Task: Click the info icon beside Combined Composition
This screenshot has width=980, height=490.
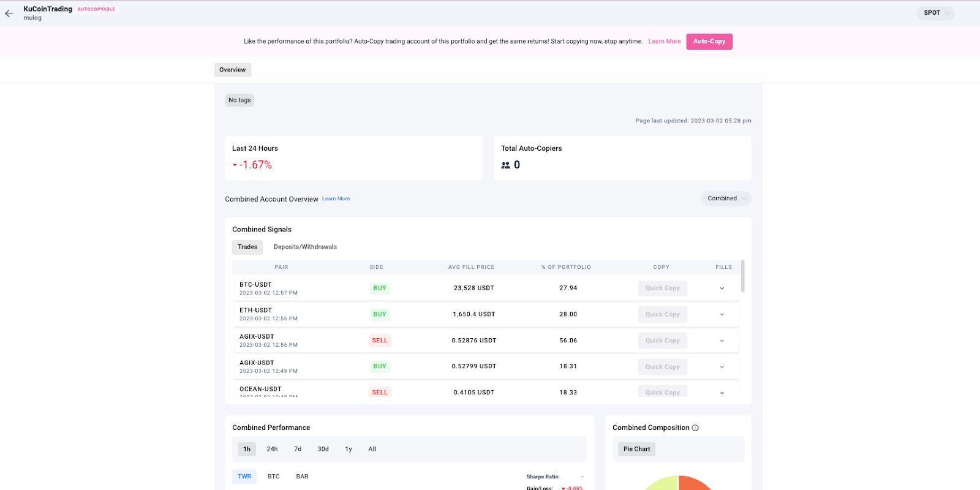Action: [695, 428]
